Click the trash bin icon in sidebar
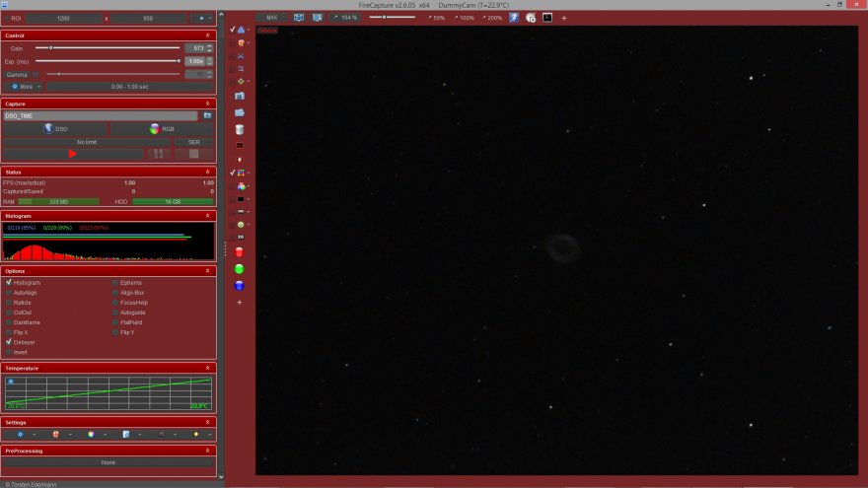 click(239, 129)
